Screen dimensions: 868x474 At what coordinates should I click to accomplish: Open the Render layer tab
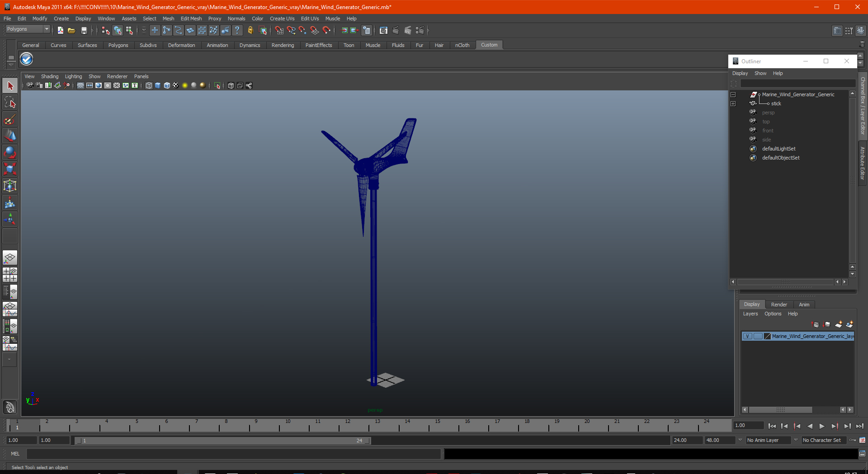point(779,305)
